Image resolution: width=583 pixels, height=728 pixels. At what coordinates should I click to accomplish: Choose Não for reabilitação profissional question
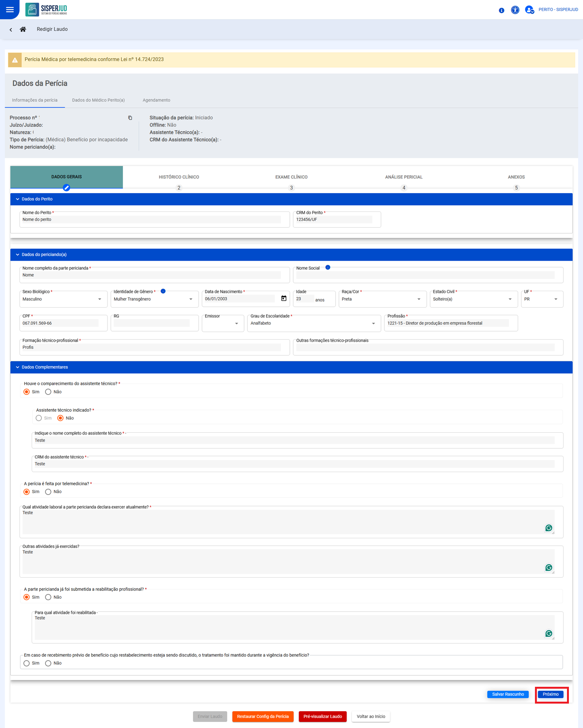(x=48, y=597)
